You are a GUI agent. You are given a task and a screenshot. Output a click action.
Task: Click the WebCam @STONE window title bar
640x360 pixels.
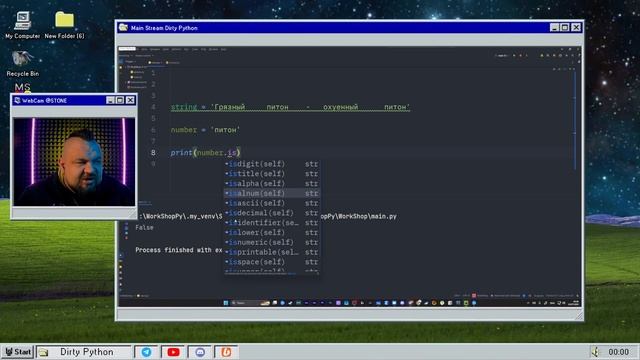click(x=73, y=100)
